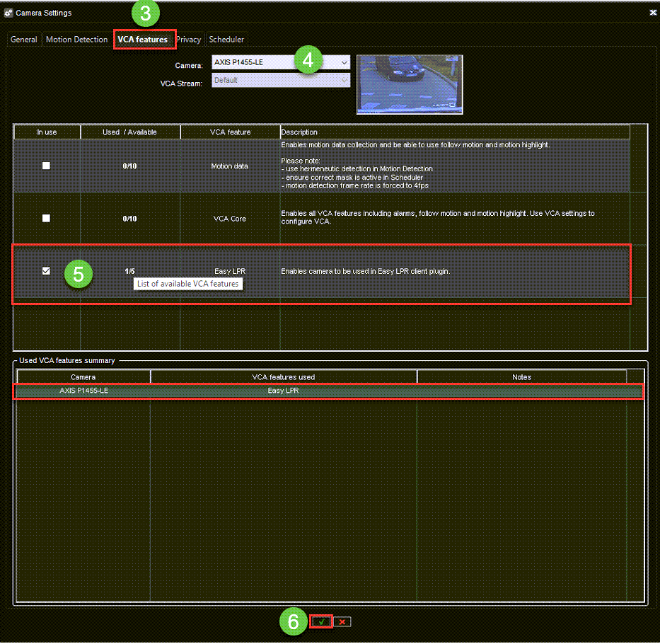The image size is (660, 644).
Task: Click the camera preview thumbnail
Action: click(409, 84)
